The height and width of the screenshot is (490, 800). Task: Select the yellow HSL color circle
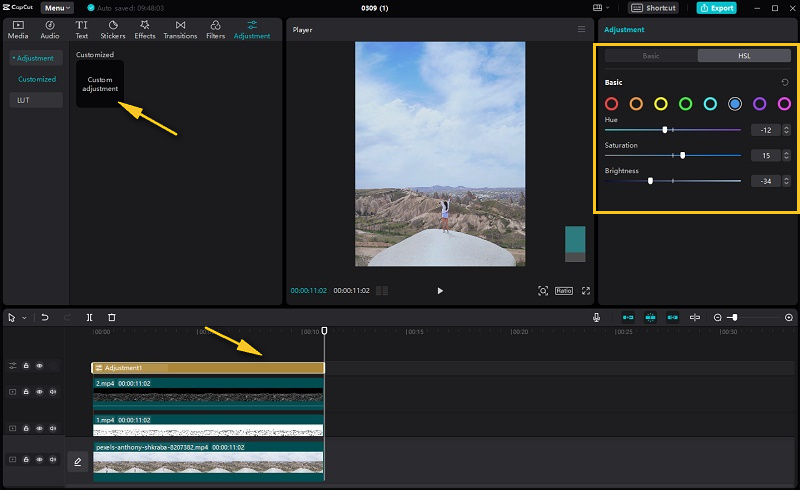pos(661,104)
